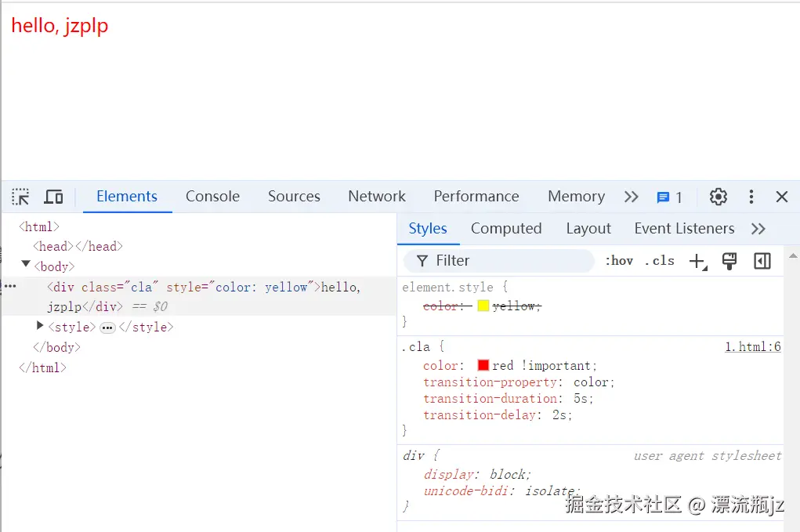Toggle the computed styles sidebar icon
Image resolution: width=800 pixels, height=532 pixels.
[761, 261]
